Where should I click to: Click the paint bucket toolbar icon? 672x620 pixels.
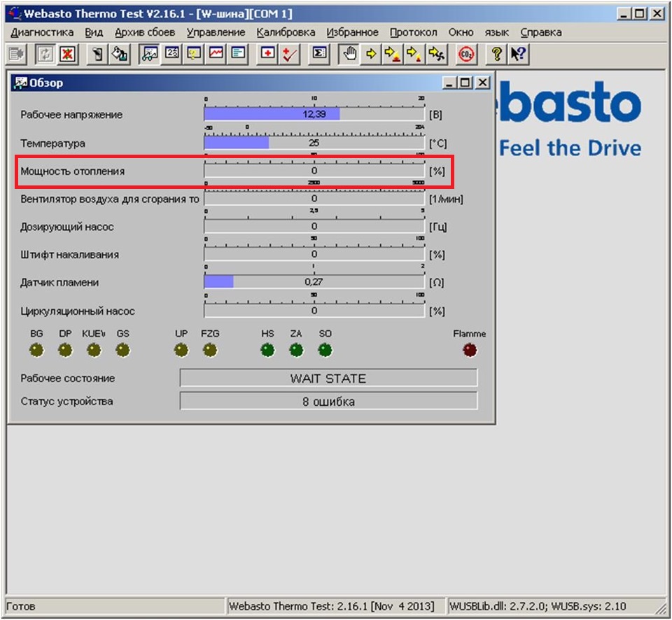pos(120,54)
